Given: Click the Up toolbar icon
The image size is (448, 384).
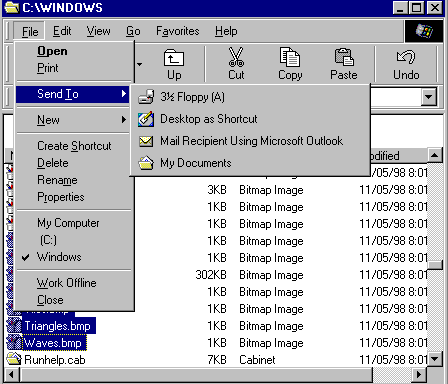Looking at the screenshot, I should (174, 58).
